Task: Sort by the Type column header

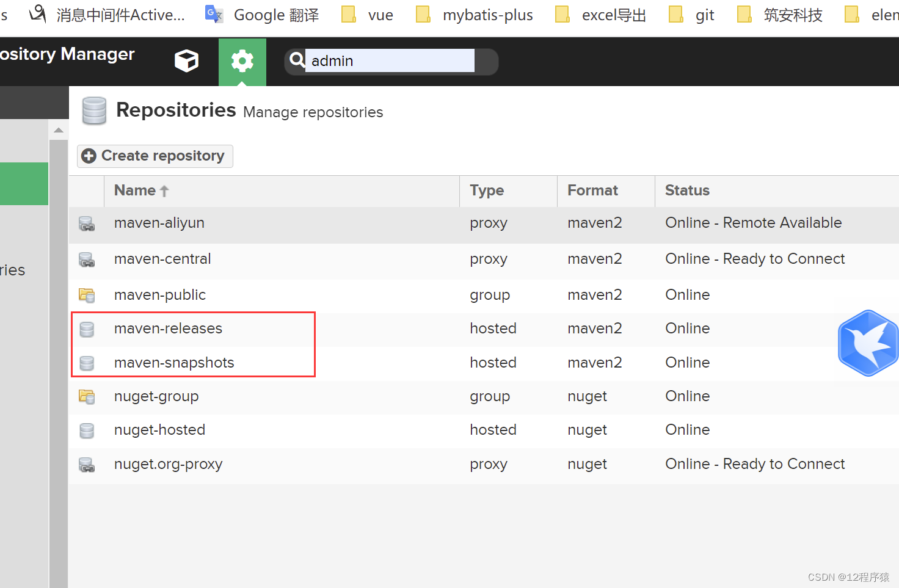Action: tap(508, 191)
